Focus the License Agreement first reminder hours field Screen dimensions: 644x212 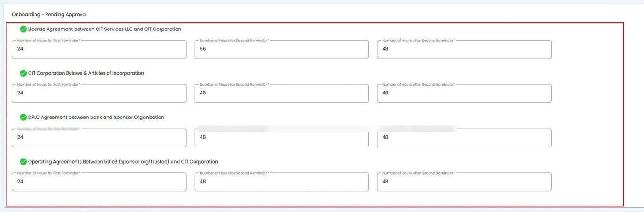(99, 49)
